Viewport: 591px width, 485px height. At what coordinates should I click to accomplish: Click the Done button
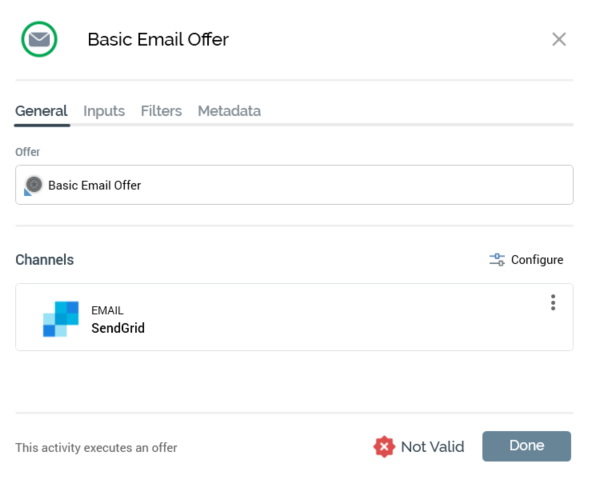point(527,446)
